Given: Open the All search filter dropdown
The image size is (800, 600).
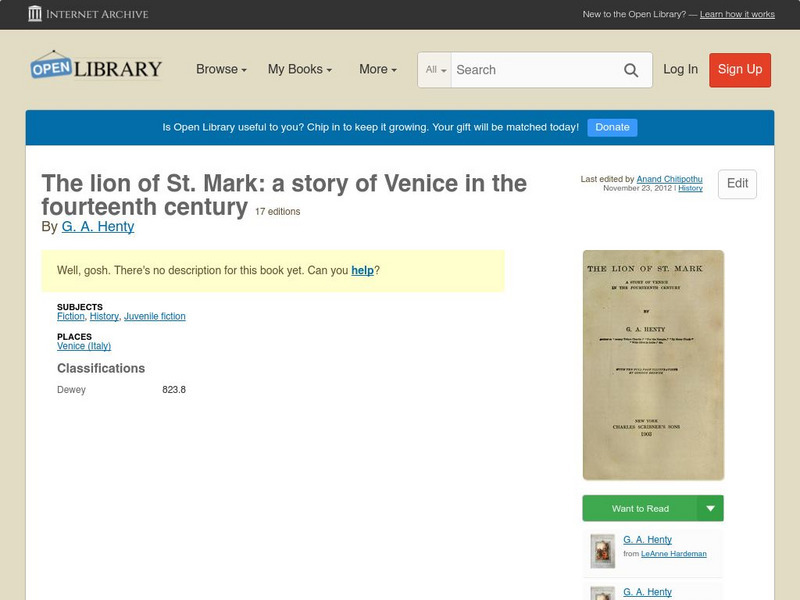Looking at the screenshot, I should (x=436, y=70).
